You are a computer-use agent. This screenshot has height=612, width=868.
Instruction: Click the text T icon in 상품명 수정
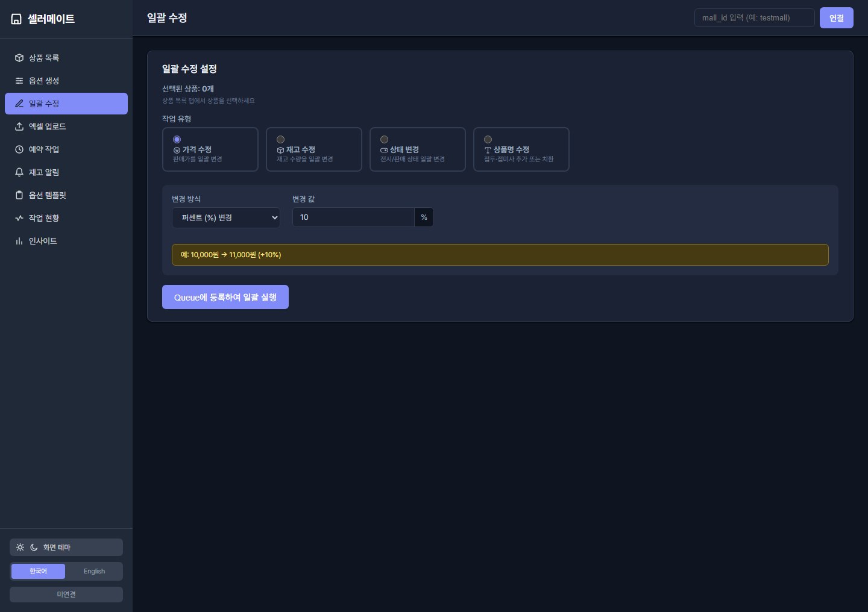click(x=488, y=150)
